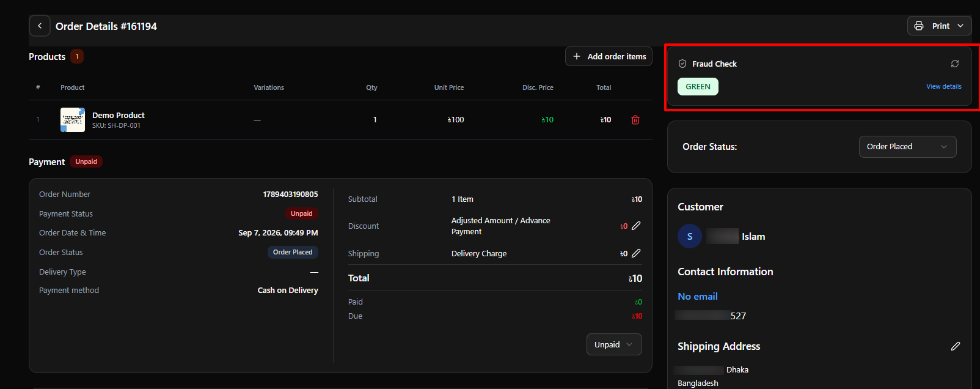
Task: Click the Unpaid badge in Payment Status row
Action: point(301,213)
